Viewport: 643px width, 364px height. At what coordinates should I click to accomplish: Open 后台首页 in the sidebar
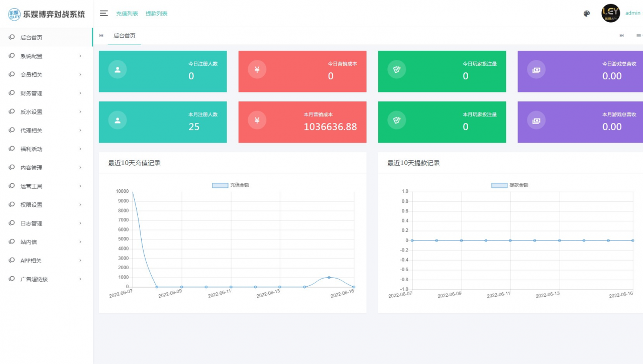[46, 37]
